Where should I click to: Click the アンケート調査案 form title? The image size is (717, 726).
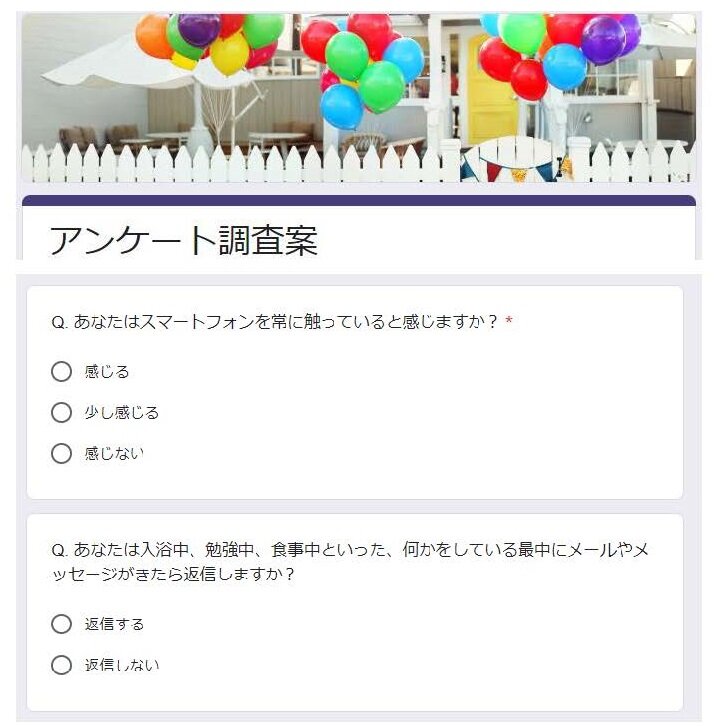click(184, 241)
